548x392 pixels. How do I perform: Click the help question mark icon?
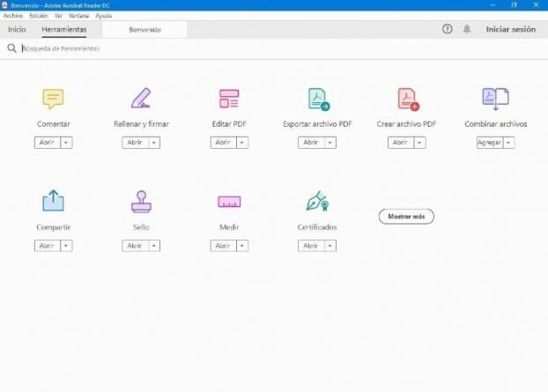[x=447, y=29]
